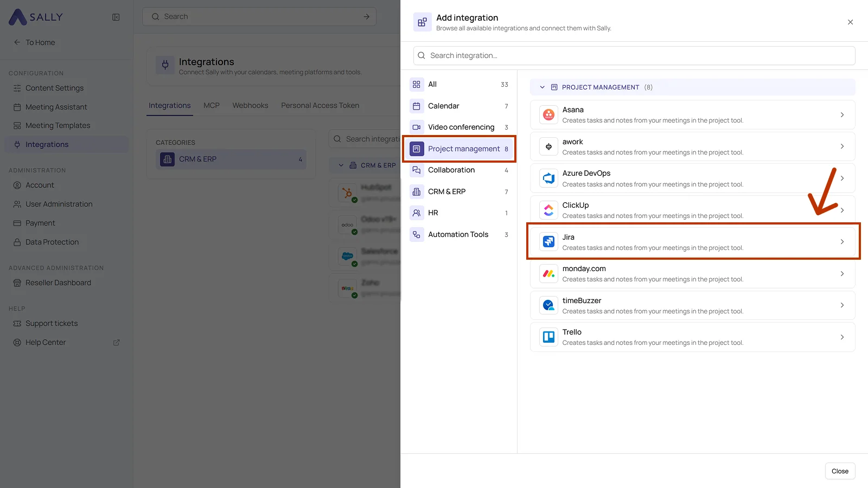Click the Add integration header icon
Screen dimensions: 868x488
click(422, 22)
